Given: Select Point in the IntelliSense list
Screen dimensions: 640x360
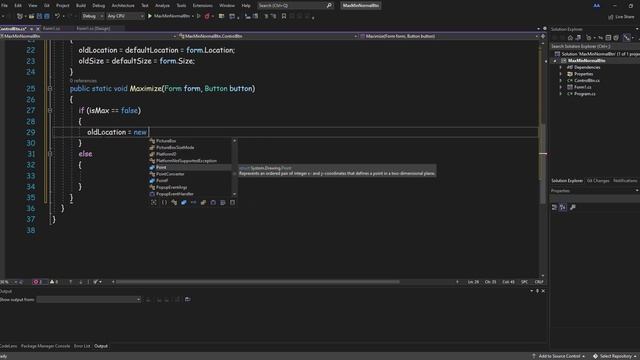Looking at the screenshot, I should 191,167.
